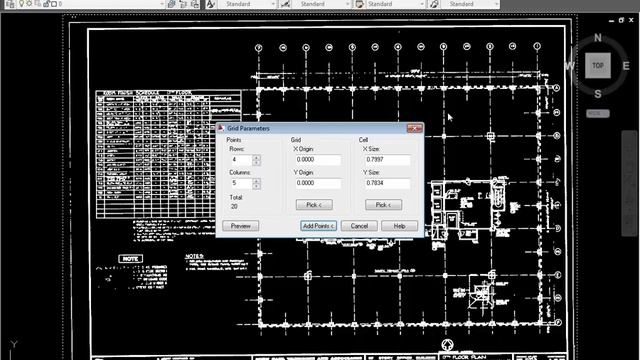The width and height of the screenshot is (640, 360).
Task: Click W on the ViewCube compass
Action: coord(570,66)
